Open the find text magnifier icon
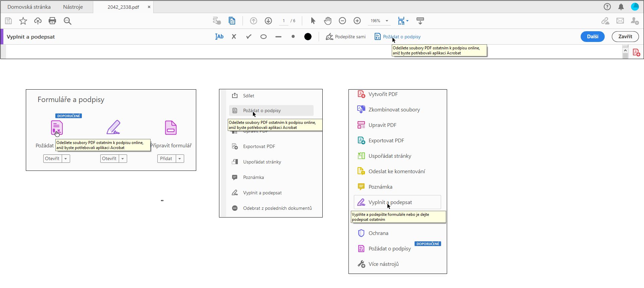Image resolution: width=644 pixels, height=288 pixels. coord(67,21)
